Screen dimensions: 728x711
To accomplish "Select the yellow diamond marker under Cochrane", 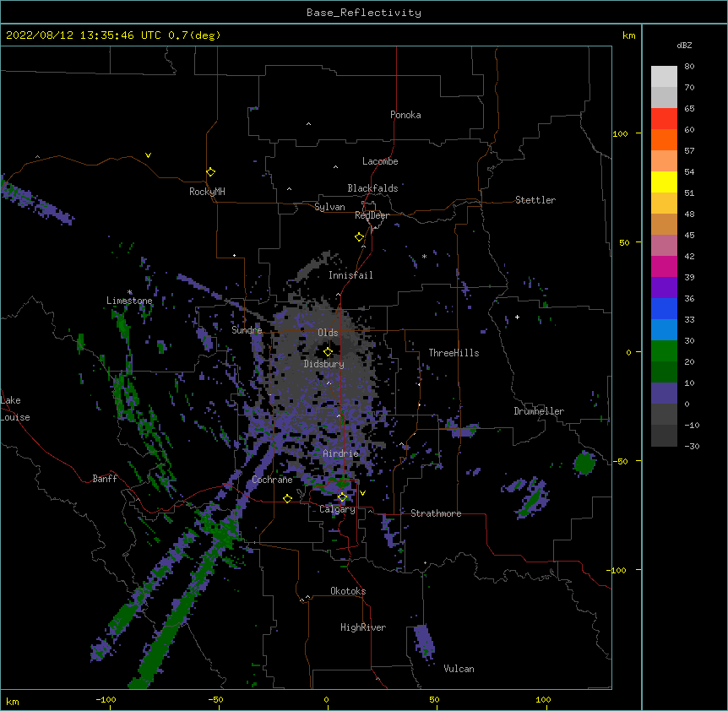I will coord(287,499).
